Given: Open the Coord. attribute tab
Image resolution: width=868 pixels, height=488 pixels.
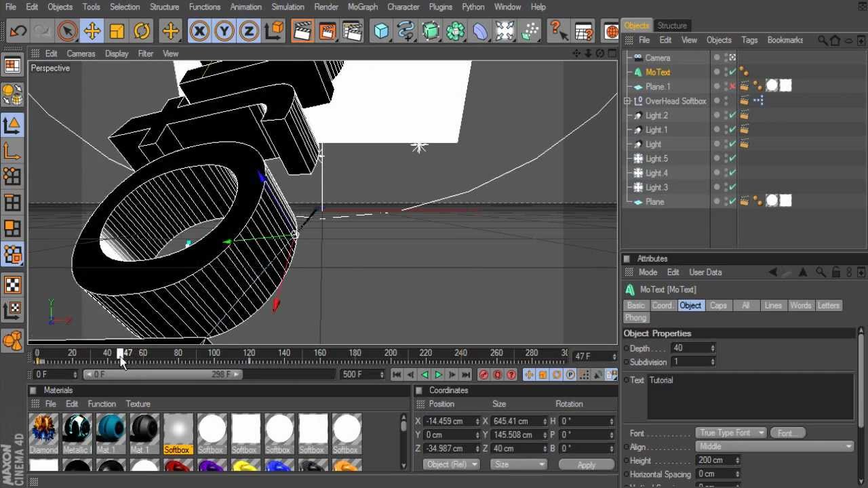Looking at the screenshot, I should [x=663, y=306].
